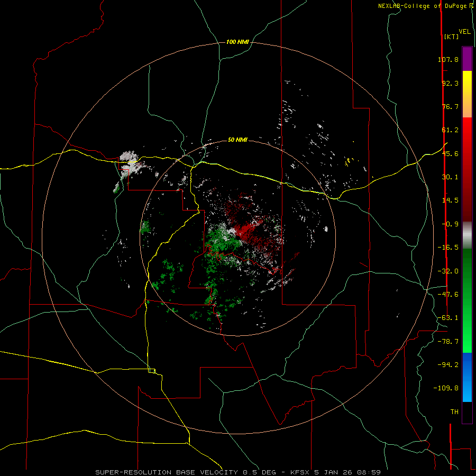The image size is (476, 476).
Task: Click the -78.7 velocity scale value
Action: [x=448, y=342]
